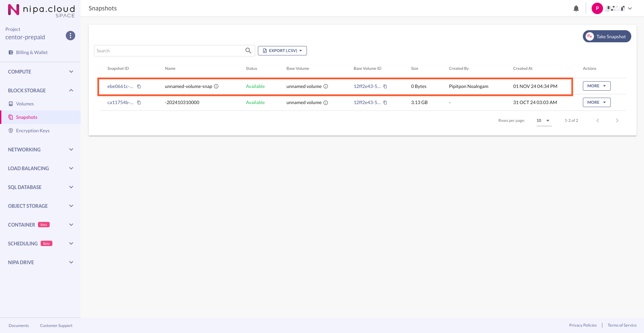Screen dimensions: 644x333
Task: Copy base volume ID in first row
Action: click(x=385, y=87)
